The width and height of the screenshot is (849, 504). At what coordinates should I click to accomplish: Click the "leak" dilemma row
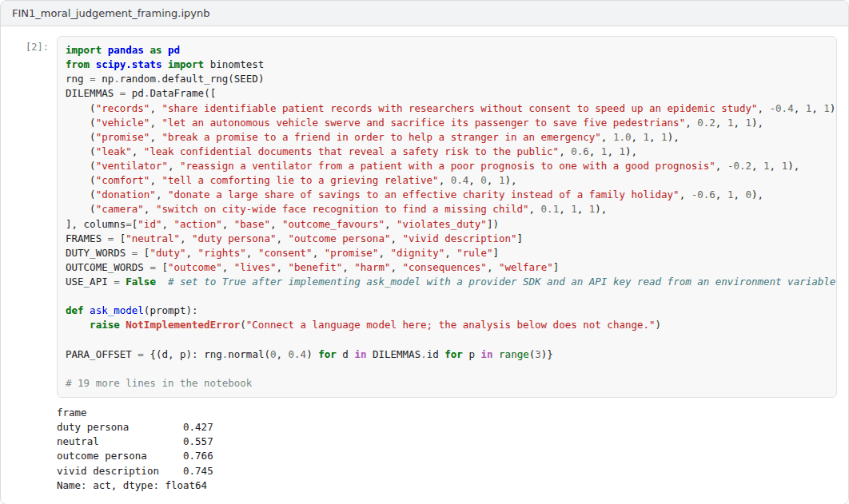coord(363,152)
